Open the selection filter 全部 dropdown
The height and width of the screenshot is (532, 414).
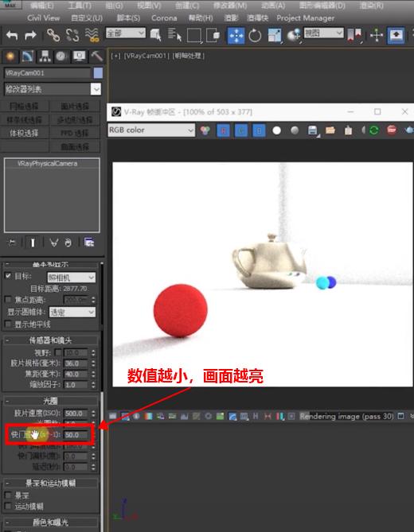tap(125, 33)
